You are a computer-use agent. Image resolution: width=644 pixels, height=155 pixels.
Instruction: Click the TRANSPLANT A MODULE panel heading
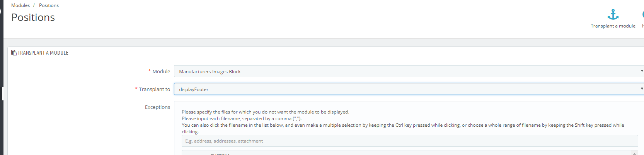pos(43,53)
